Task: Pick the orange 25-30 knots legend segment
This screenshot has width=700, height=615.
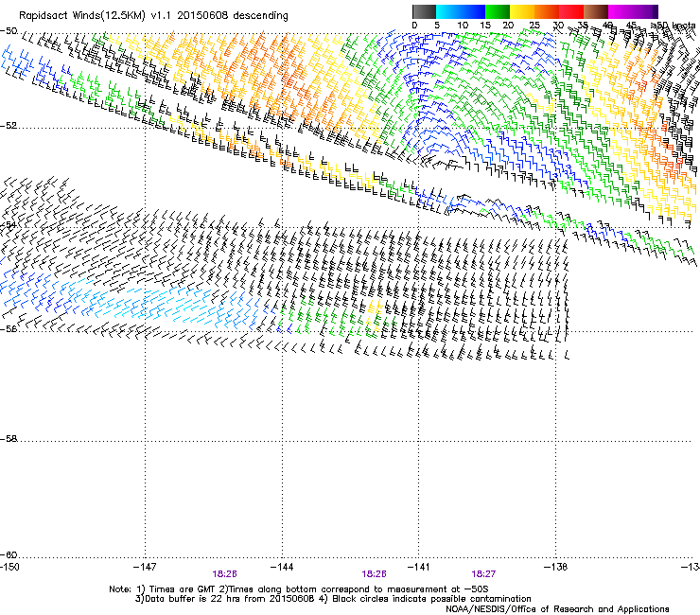Action: [547, 11]
